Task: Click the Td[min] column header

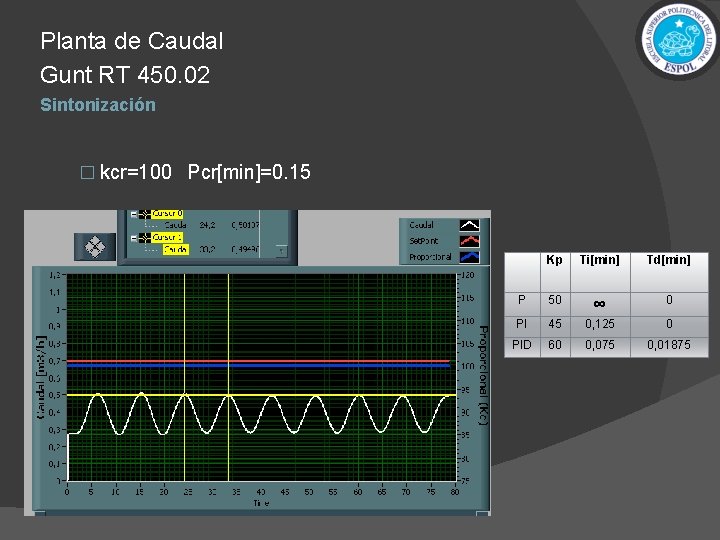Action: (669, 260)
